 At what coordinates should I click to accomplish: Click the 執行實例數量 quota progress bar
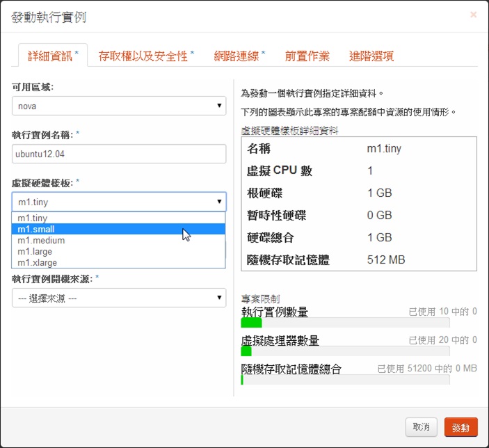[x=345, y=323]
